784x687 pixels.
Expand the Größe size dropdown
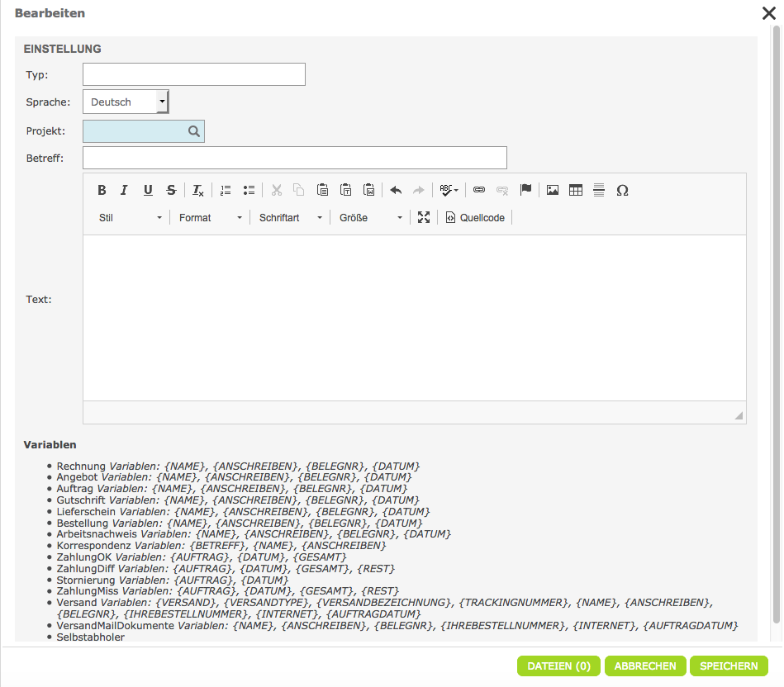pos(370,217)
